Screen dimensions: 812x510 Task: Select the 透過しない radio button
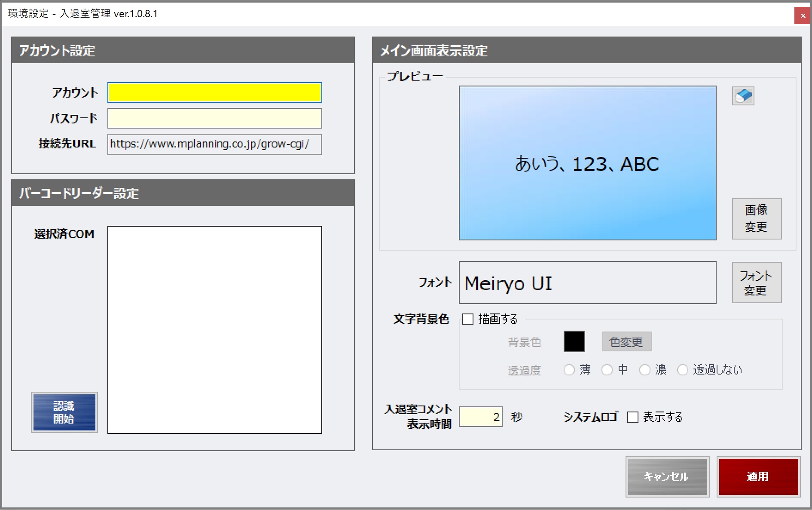tap(683, 370)
